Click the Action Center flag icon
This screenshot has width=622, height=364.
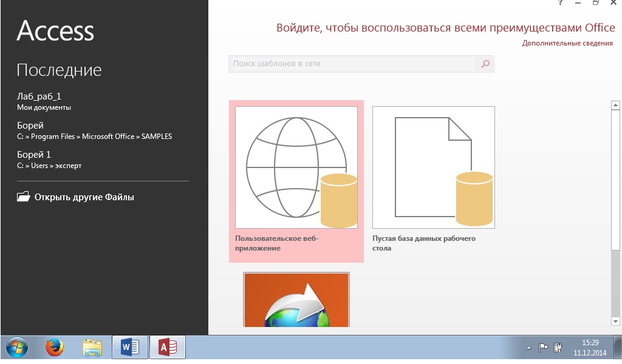(543, 348)
